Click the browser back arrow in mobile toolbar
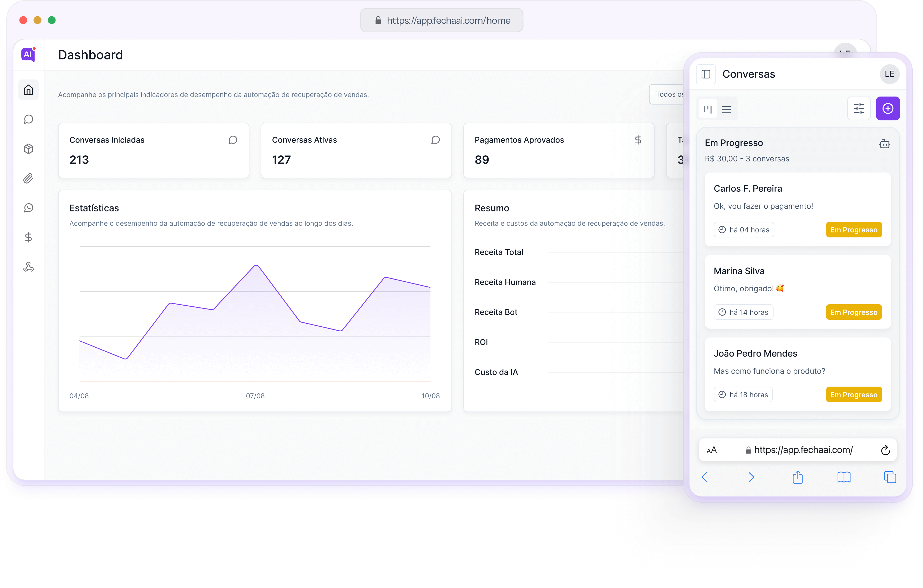Image resolution: width=923 pixels, height=588 pixels. (x=704, y=477)
